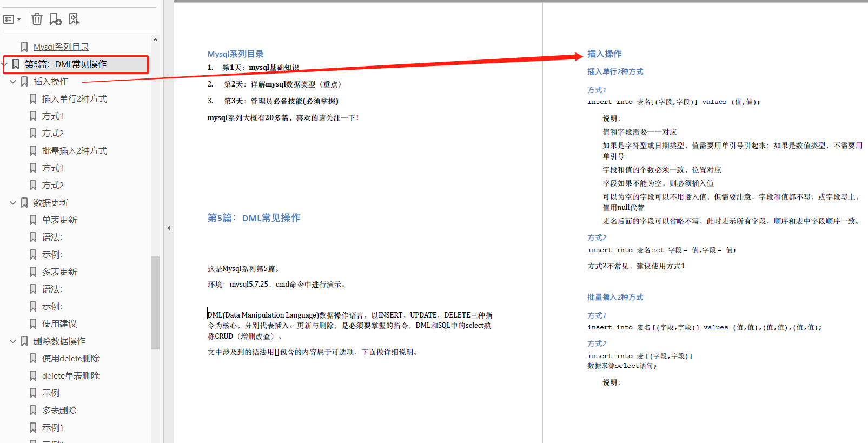The image size is (868, 443).
Task: Collapse the 第5篇：DML常见操作 bookmark group
Action: coord(4,64)
